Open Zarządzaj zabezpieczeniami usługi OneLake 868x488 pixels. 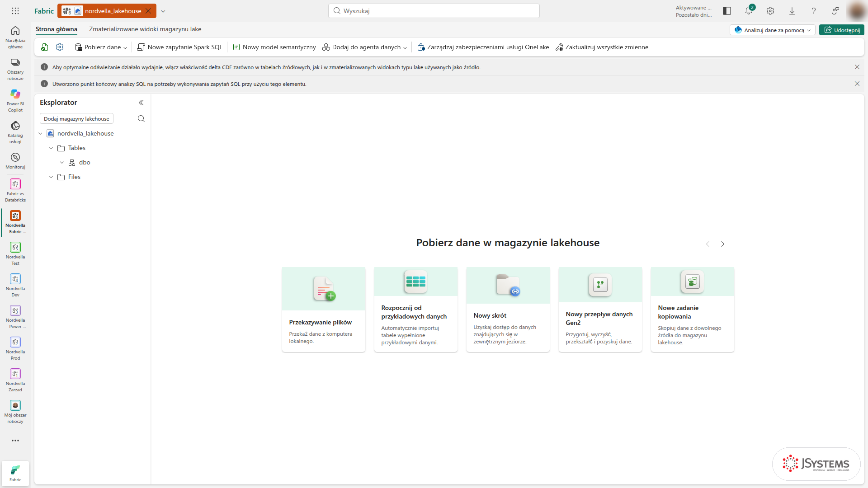tap(483, 47)
